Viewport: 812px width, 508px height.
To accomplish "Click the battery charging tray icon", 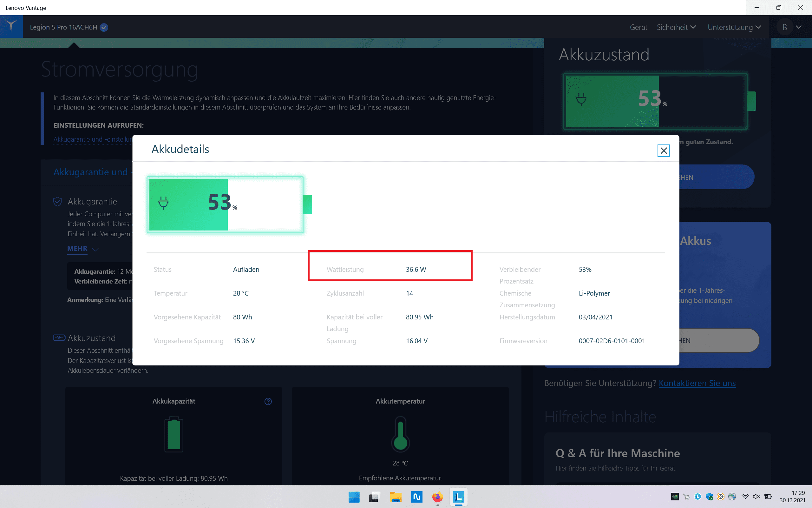I will point(768,497).
